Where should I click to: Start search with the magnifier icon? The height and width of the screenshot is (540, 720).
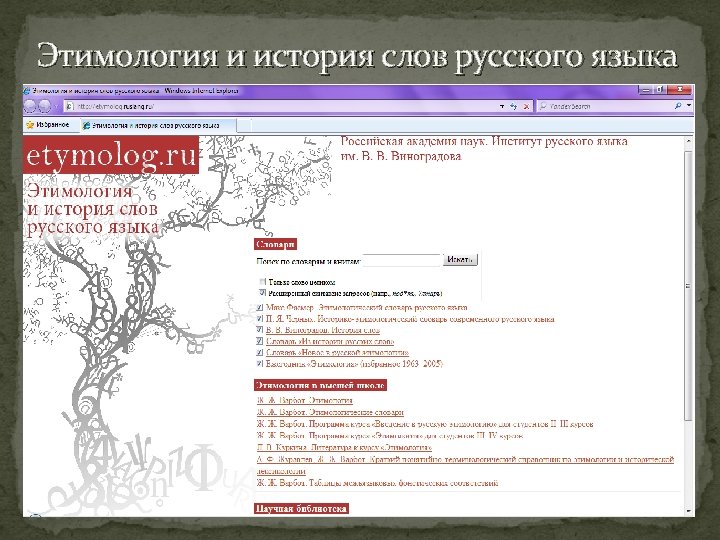(678, 106)
